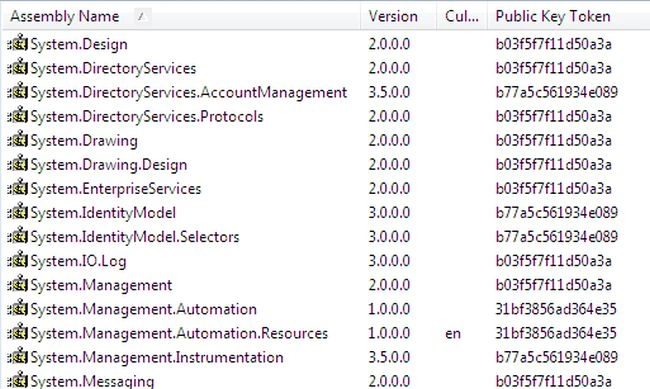Viewport: 650px width, 389px height.
Task: Click version 2.0.0.0 of System.Management
Action: coord(389,284)
